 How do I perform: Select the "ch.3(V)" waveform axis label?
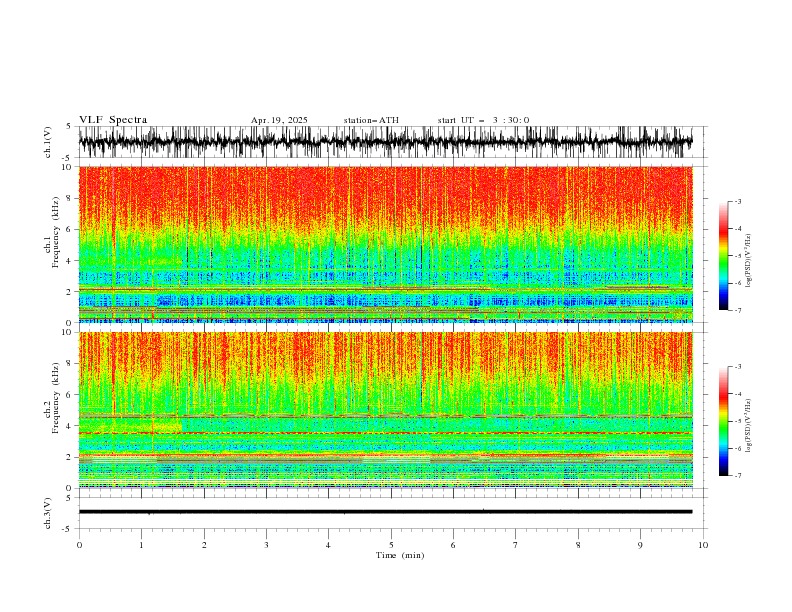click(48, 513)
